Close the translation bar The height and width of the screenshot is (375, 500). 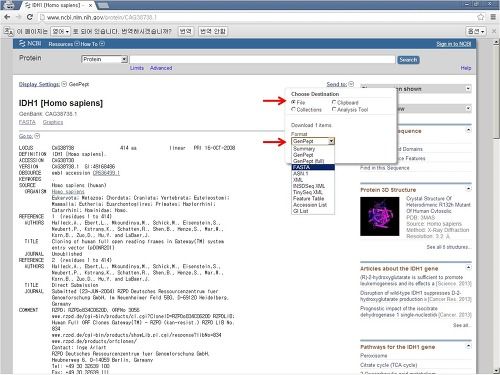coord(494,31)
